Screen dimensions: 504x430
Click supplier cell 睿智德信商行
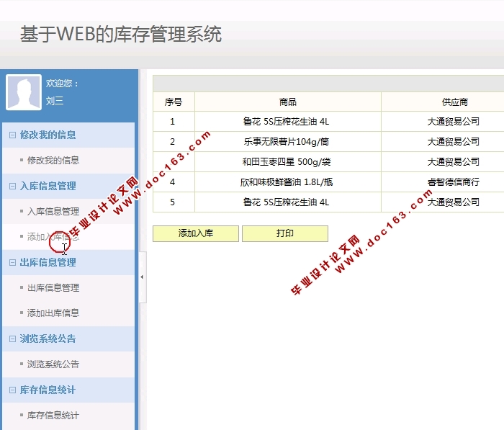[454, 182]
